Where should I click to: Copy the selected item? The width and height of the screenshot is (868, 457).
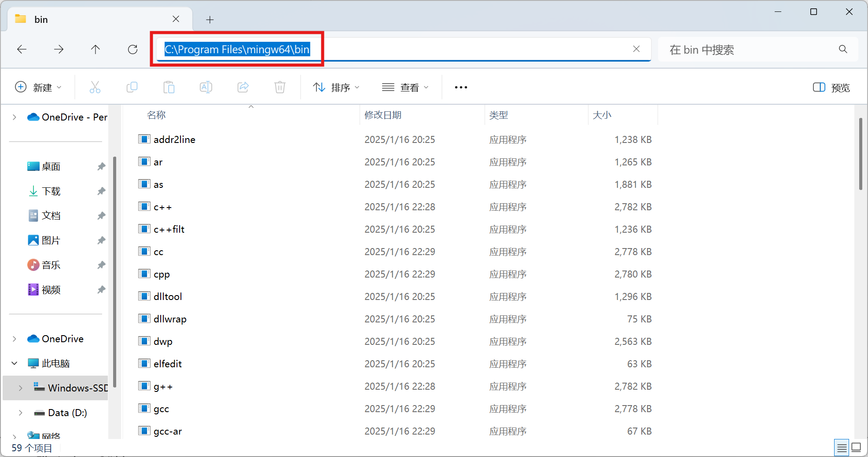pos(132,87)
